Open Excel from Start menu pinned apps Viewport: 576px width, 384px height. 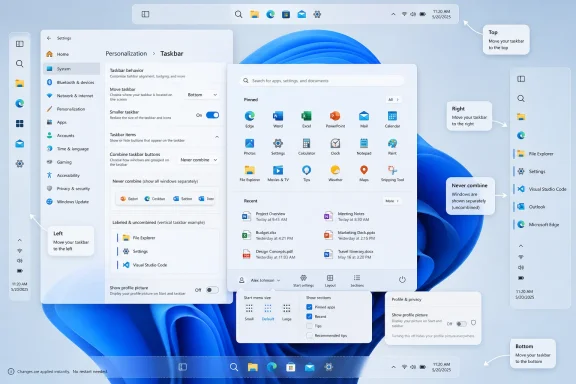(x=306, y=119)
